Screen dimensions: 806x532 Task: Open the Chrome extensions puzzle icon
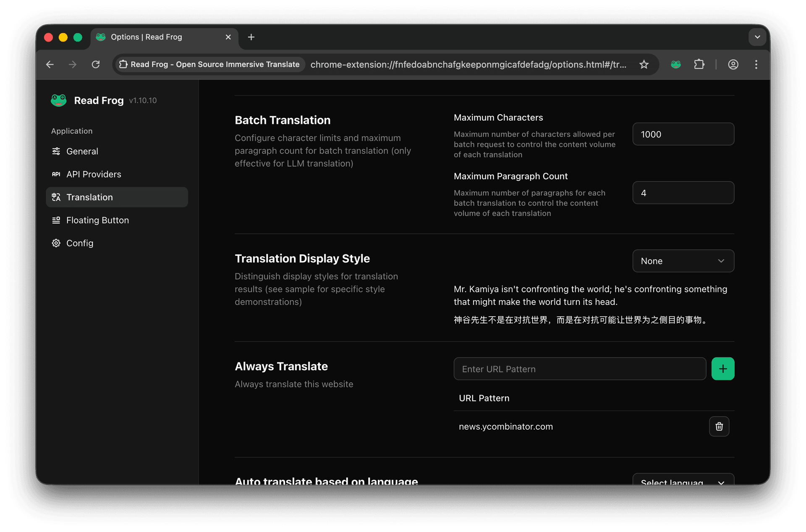point(699,64)
